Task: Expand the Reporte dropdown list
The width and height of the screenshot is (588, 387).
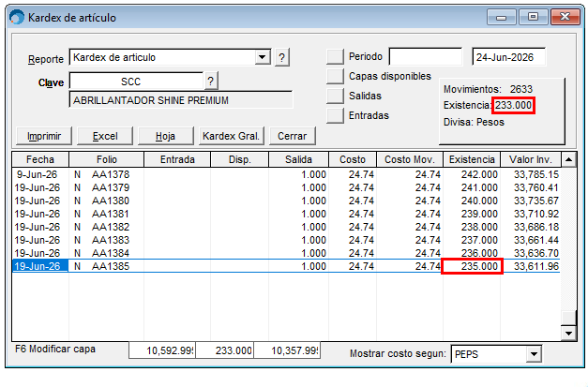Action: pos(263,57)
